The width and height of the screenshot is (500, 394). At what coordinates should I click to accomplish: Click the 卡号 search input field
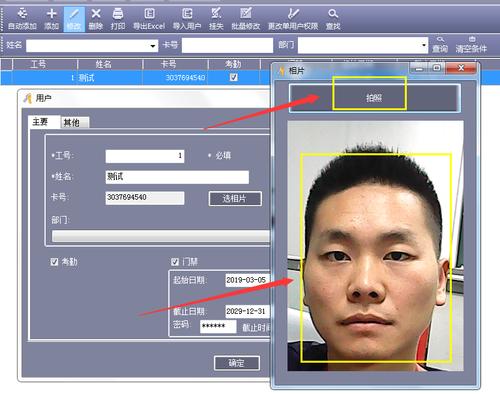pos(227,45)
